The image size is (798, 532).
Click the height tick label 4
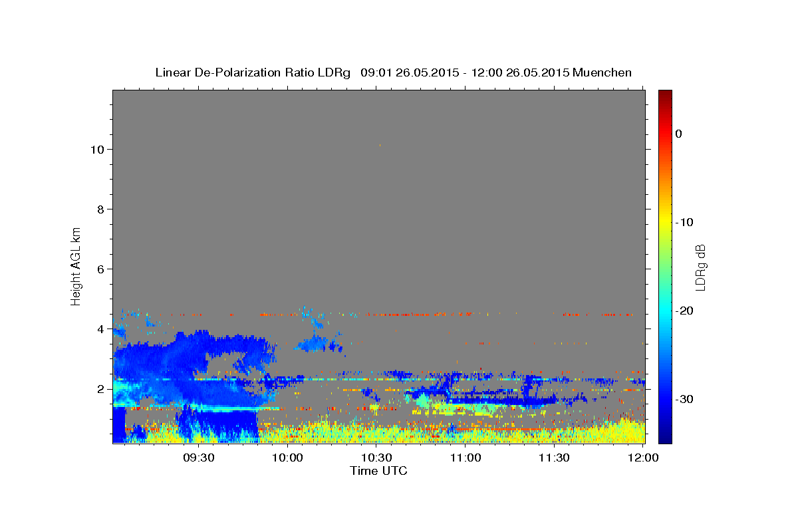[x=100, y=329]
